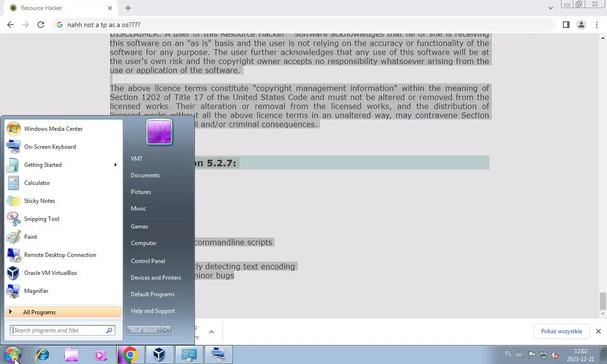This screenshot has height=364, width=607.
Task: Launch Oracle VM VirtualBox from Start menu
Action: 64,273
